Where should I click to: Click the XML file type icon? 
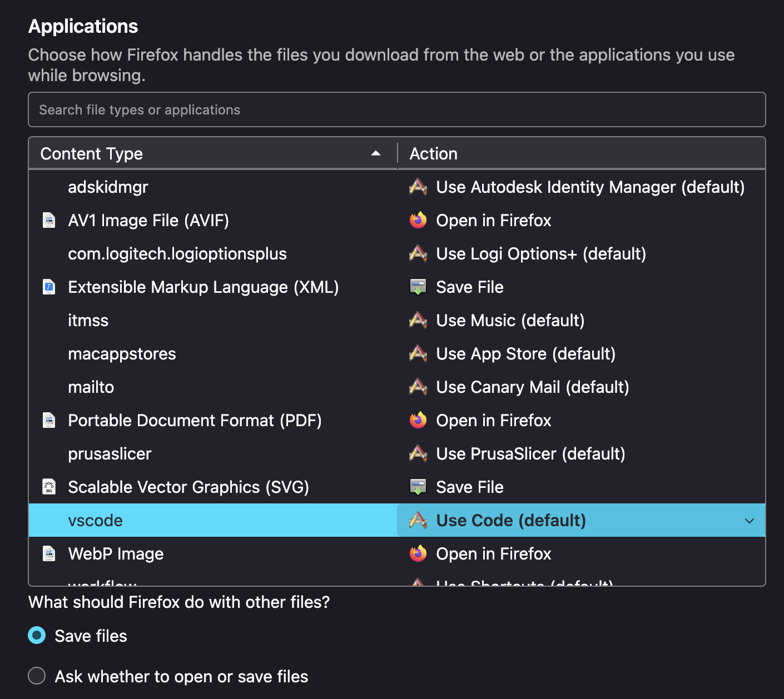49,287
